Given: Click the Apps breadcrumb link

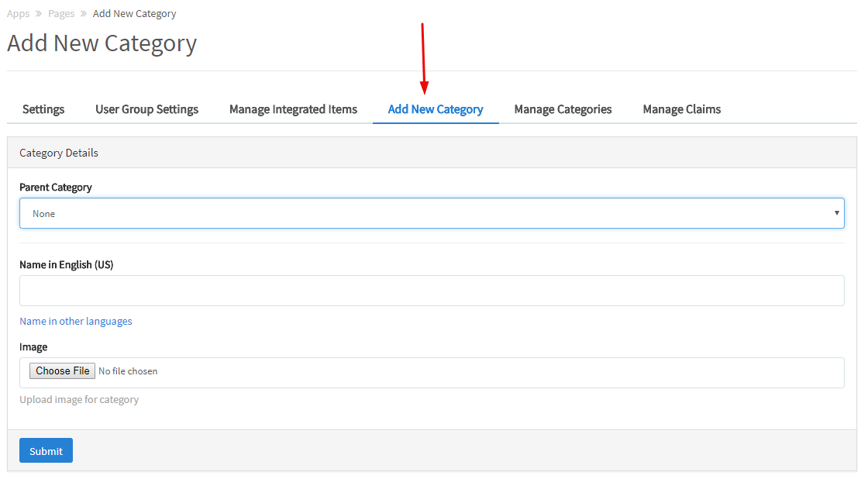Looking at the screenshot, I should pos(19,14).
